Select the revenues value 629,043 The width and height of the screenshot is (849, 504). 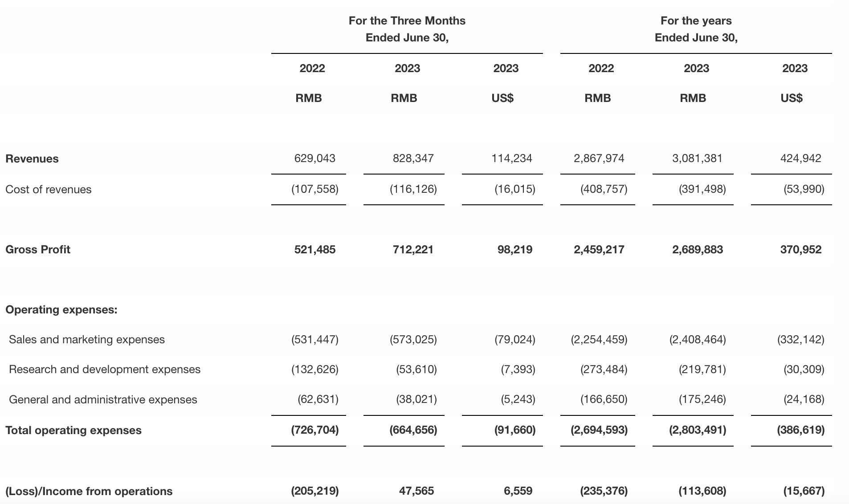coord(315,159)
